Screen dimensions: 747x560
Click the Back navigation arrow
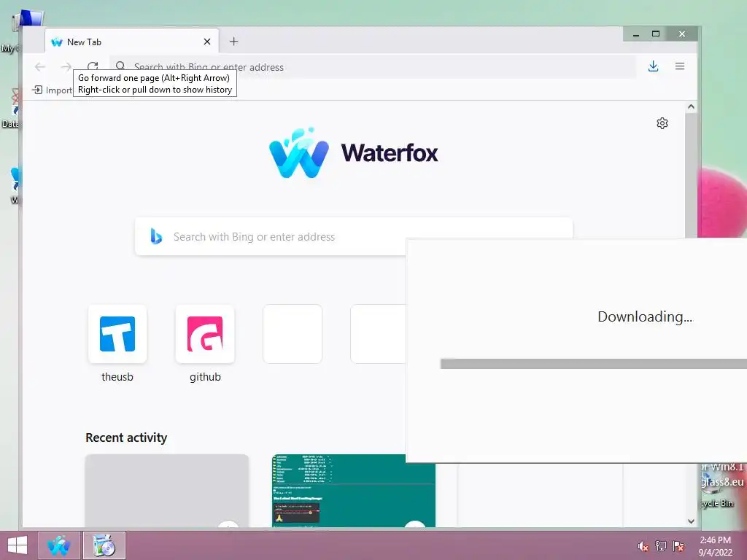pos(40,66)
